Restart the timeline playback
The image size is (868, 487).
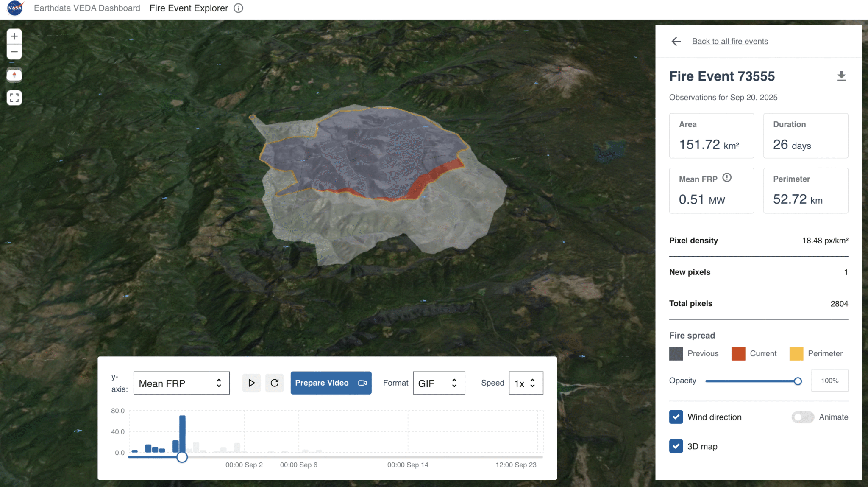[275, 383]
